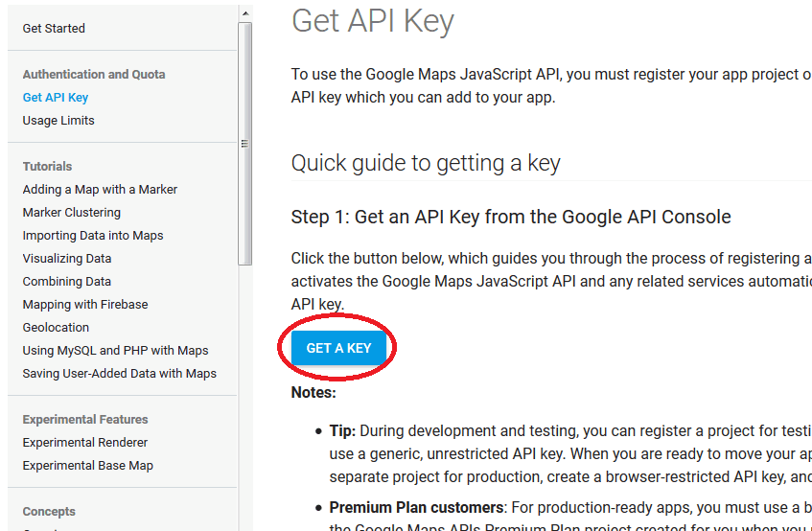
Task: Click the Concepts section heading
Action: tap(49, 511)
